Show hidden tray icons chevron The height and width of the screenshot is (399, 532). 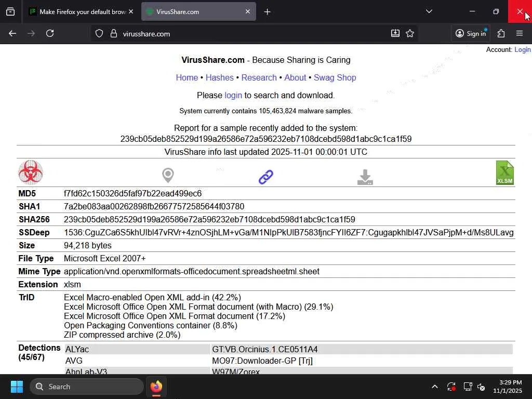435,387
